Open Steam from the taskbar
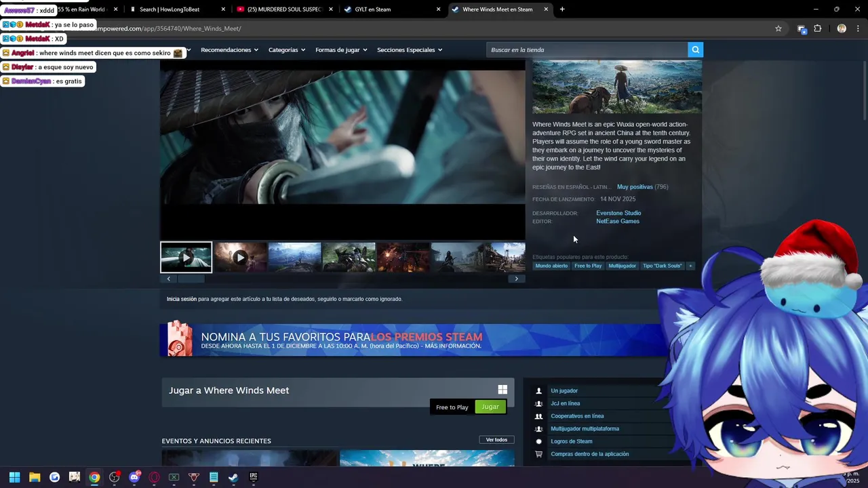 tap(233, 477)
